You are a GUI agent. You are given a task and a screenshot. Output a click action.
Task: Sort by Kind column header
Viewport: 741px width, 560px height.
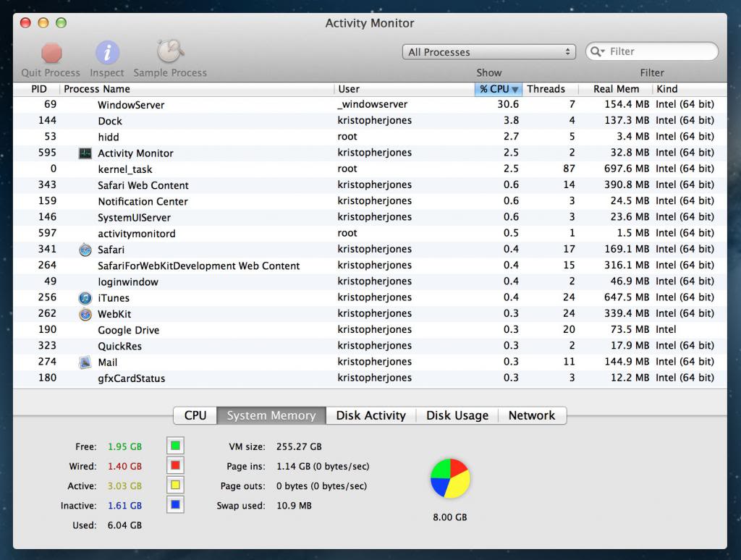coord(690,89)
